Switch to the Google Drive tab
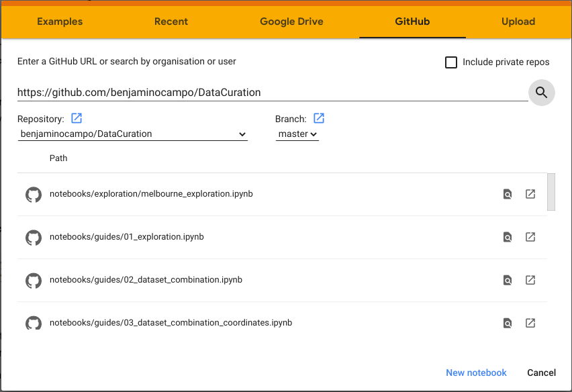 [x=291, y=21]
